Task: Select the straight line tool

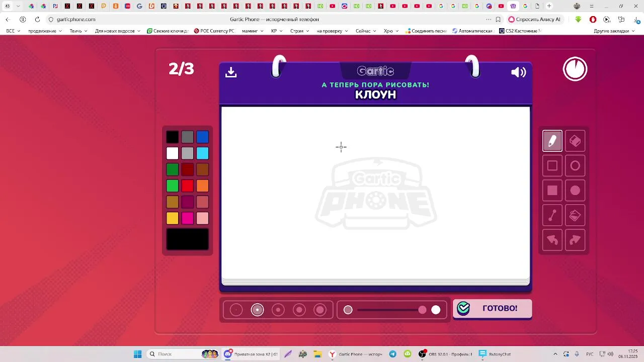Action: coord(552,215)
